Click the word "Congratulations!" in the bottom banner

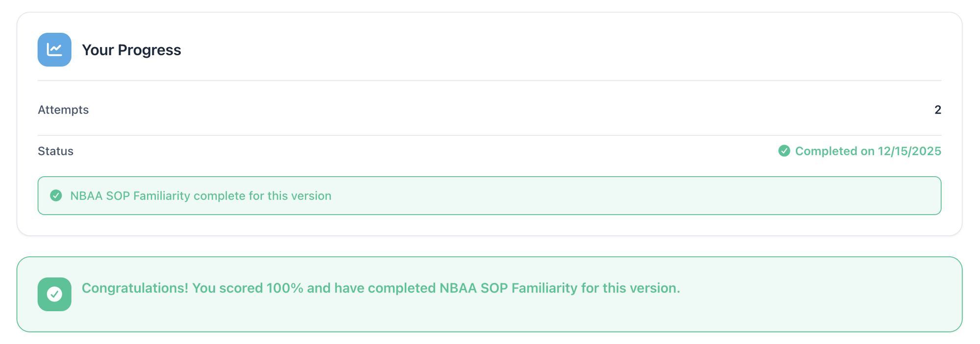click(135, 288)
